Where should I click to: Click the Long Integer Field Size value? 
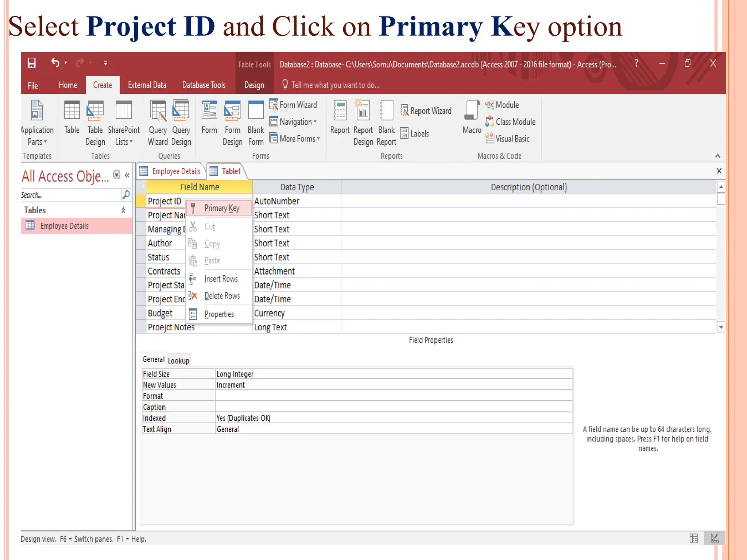(393, 374)
